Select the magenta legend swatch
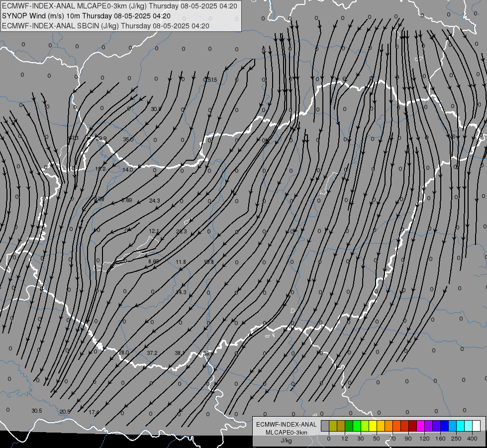Screen dimensions: 487x448 point(421,426)
